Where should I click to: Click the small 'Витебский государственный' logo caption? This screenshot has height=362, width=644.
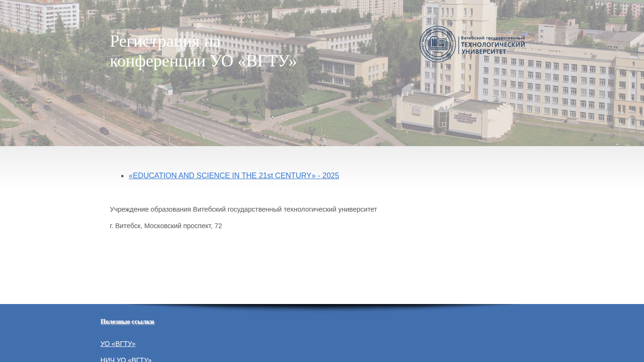[x=493, y=38]
